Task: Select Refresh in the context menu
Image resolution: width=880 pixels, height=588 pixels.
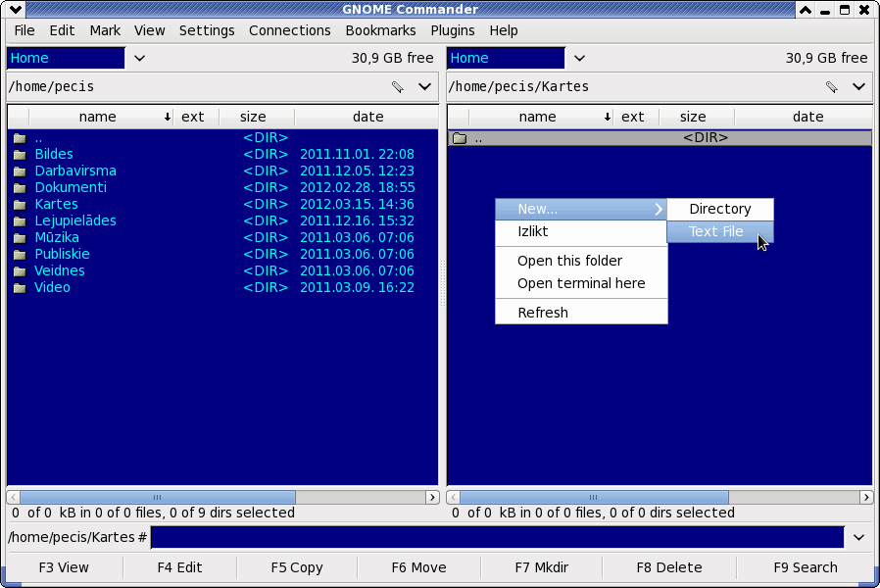Action: [581, 313]
